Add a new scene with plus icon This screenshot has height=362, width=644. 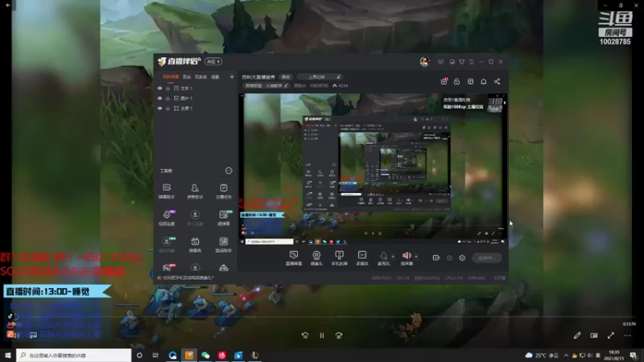pyautogui.click(x=232, y=76)
